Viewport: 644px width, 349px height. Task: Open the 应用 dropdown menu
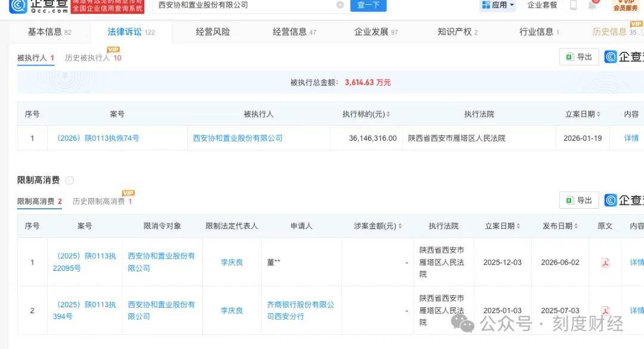498,5
